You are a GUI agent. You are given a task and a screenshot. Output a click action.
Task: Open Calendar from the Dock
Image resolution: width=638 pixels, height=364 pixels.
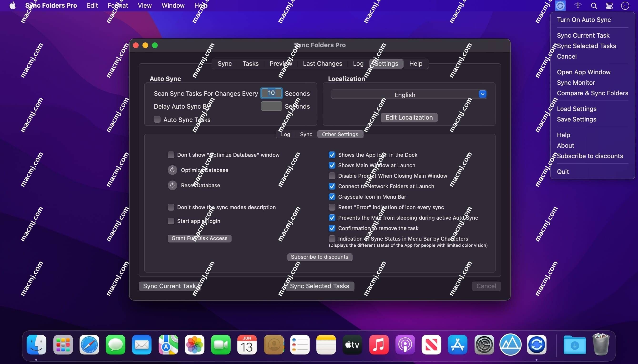coord(247,345)
